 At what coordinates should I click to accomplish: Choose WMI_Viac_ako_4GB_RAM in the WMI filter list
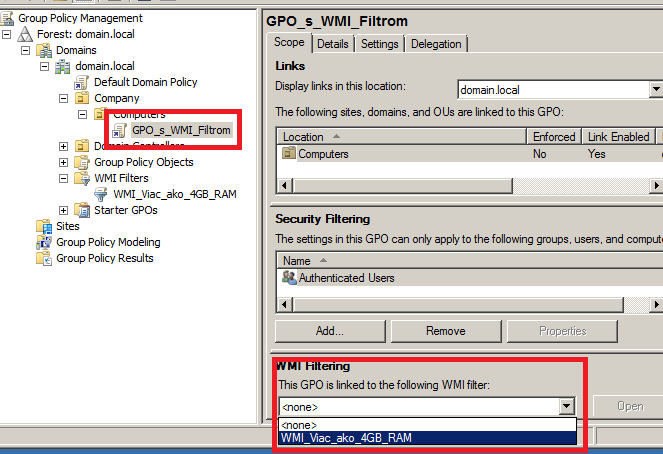tap(427, 438)
